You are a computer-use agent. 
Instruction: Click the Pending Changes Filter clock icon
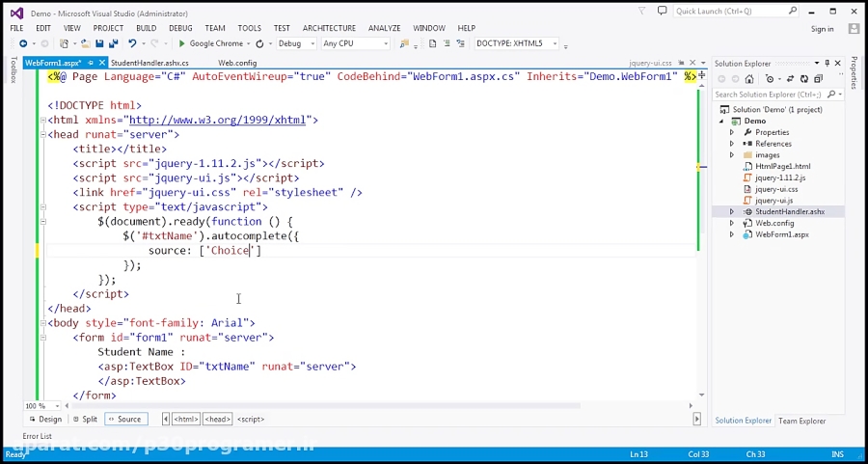click(x=770, y=79)
